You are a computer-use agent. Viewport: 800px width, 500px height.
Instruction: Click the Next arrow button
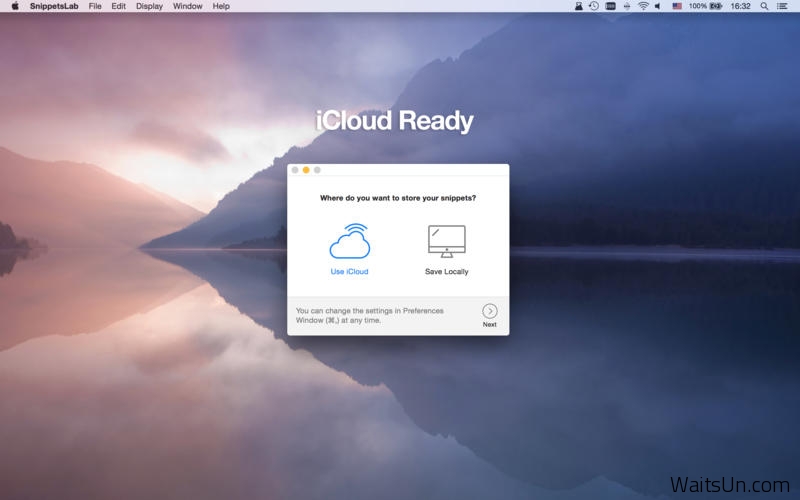pyautogui.click(x=489, y=311)
